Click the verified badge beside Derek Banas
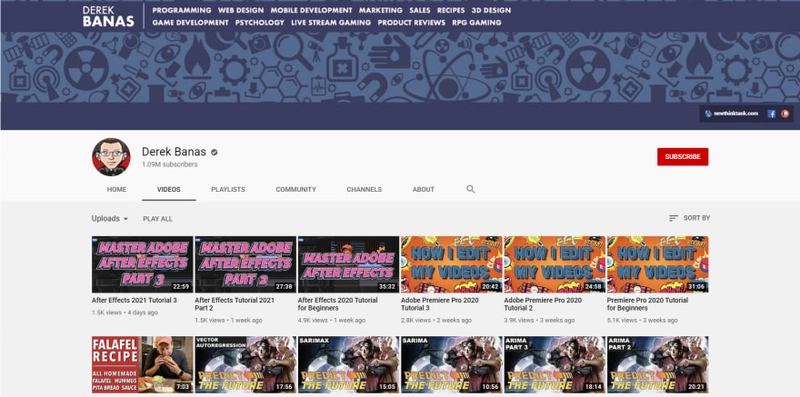The image size is (800, 397). (214, 152)
